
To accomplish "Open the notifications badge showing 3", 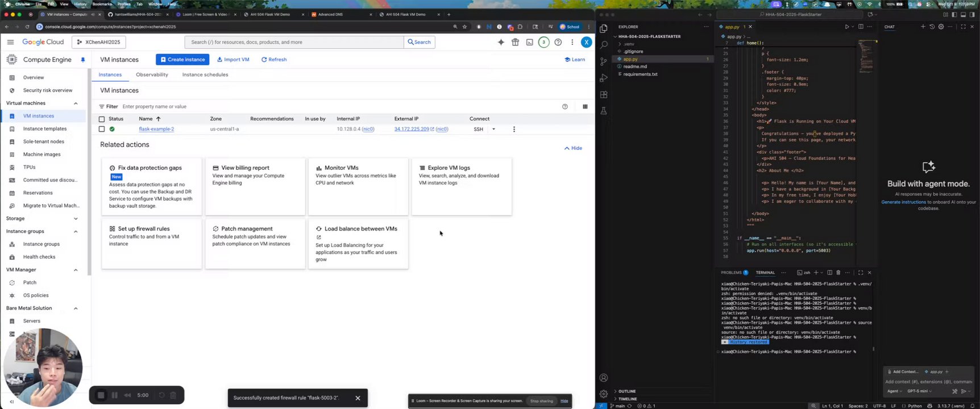I will [x=544, y=42].
